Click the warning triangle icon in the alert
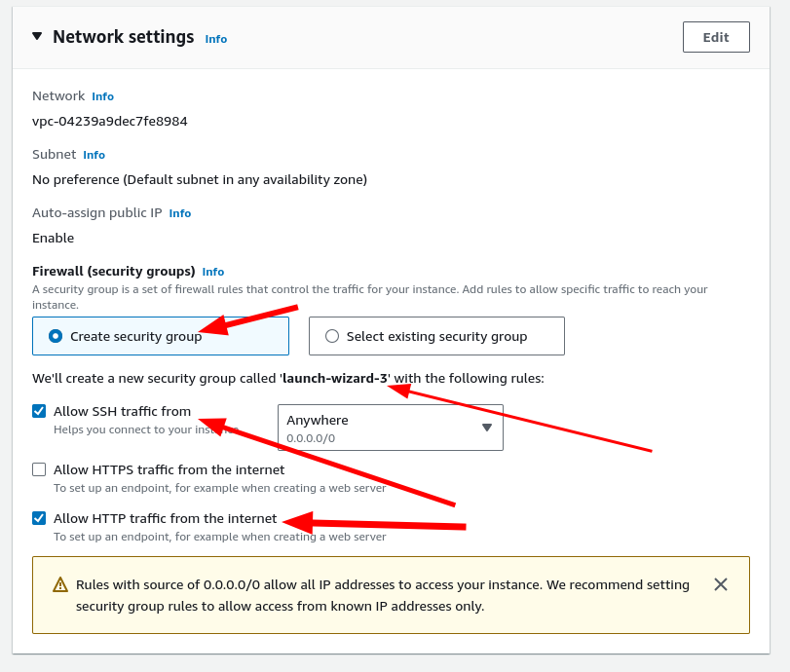The height and width of the screenshot is (672, 790). coord(60,585)
